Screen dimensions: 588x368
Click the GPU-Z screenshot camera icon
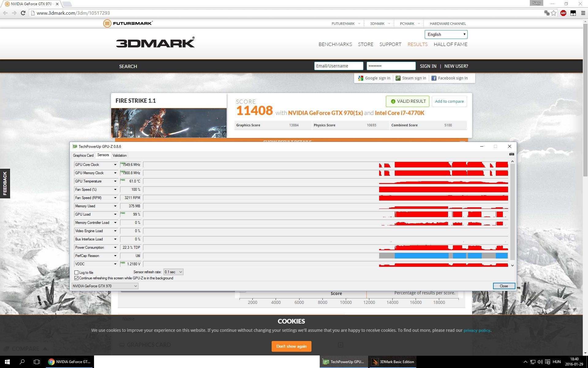(x=511, y=154)
